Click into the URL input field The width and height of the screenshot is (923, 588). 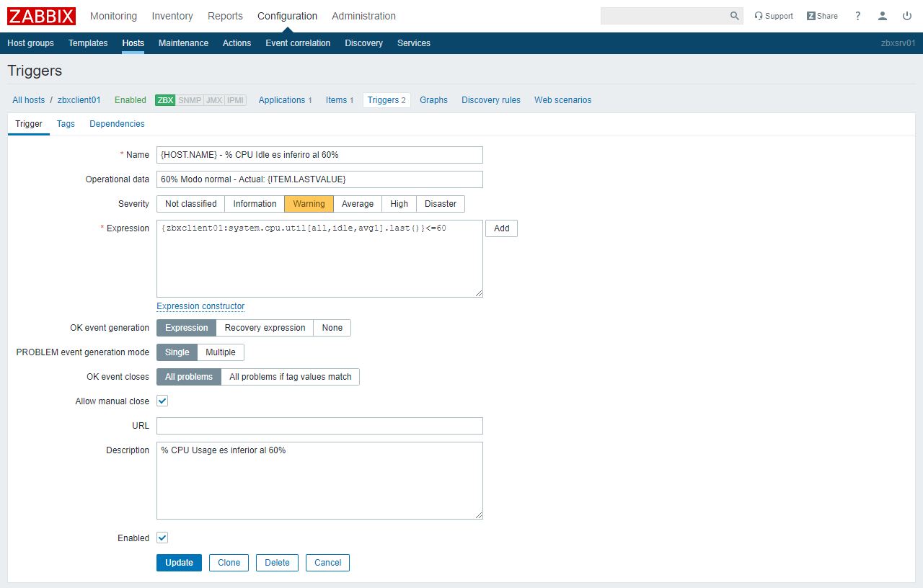click(x=319, y=426)
